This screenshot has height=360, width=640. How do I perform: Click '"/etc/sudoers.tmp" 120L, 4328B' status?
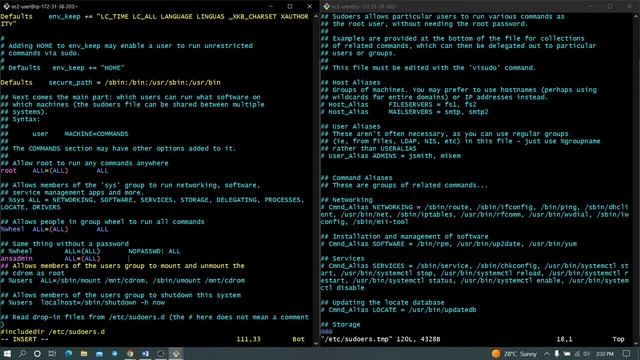pos(381,339)
